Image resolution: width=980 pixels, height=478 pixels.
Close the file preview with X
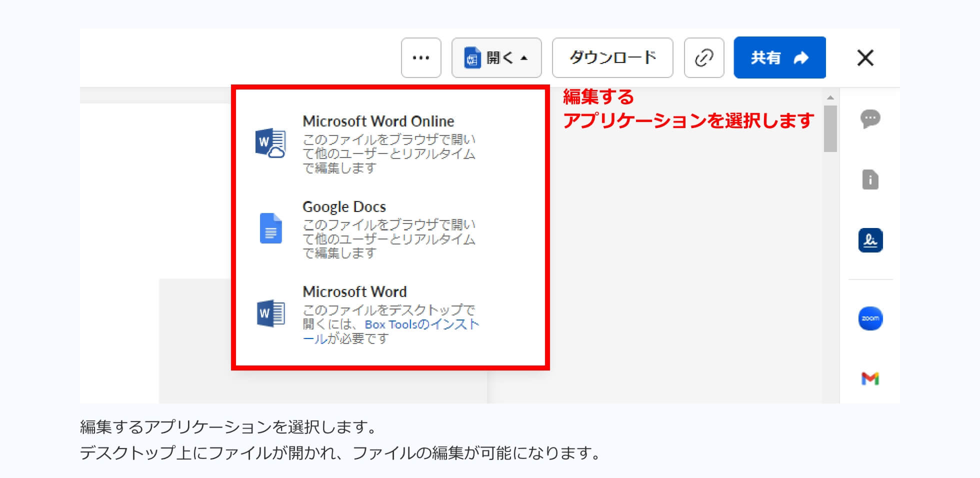(x=865, y=57)
